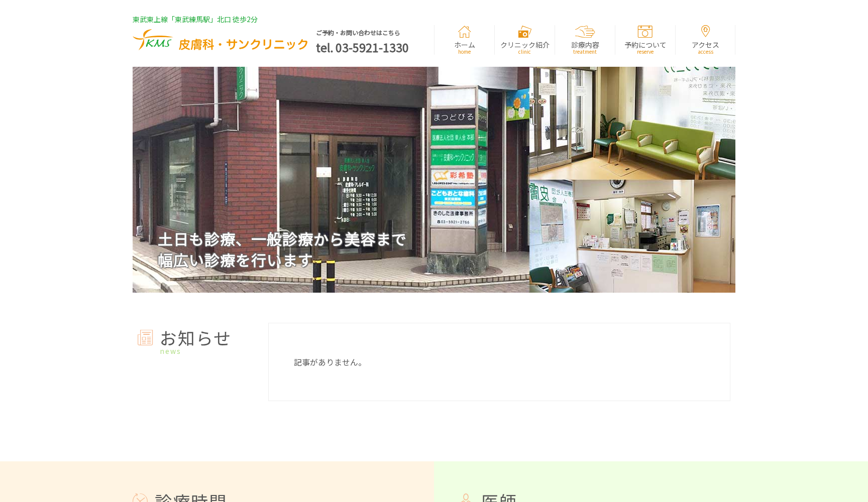Image resolution: width=868 pixels, height=502 pixels.
Task: Click the home icon in the navigation bar
Action: (x=464, y=33)
